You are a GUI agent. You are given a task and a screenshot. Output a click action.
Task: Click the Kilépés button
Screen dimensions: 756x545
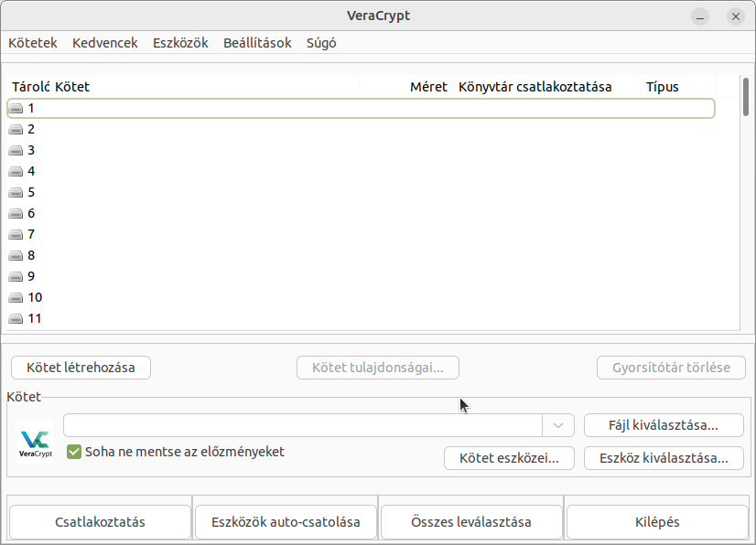(x=658, y=522)
